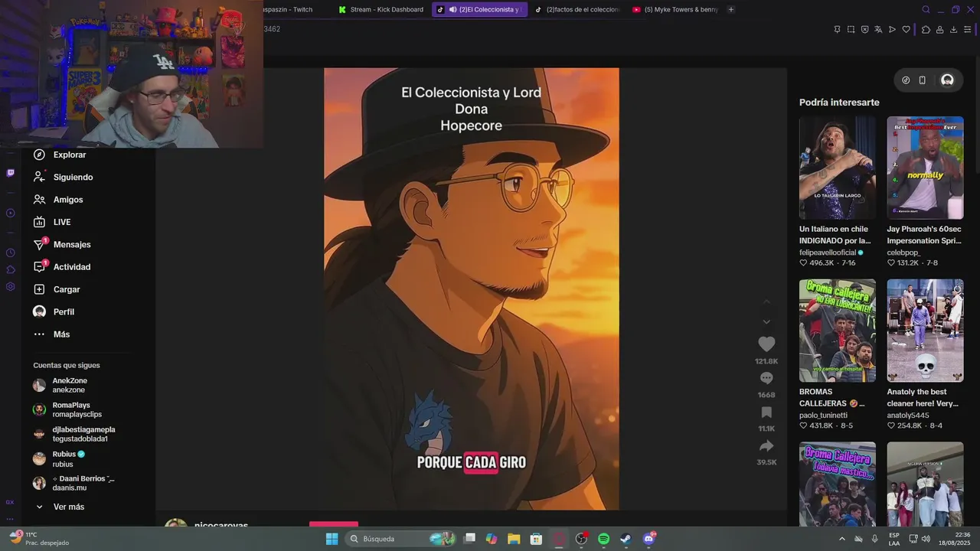Open Mensajes in sidebar
Image resolution: width=980 pixels, height=551 pixels.
tap(62, 244)
